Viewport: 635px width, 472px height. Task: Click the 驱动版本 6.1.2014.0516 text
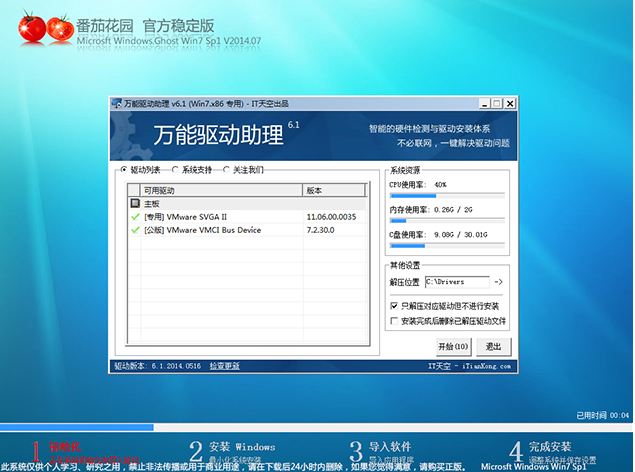(158, 366)
